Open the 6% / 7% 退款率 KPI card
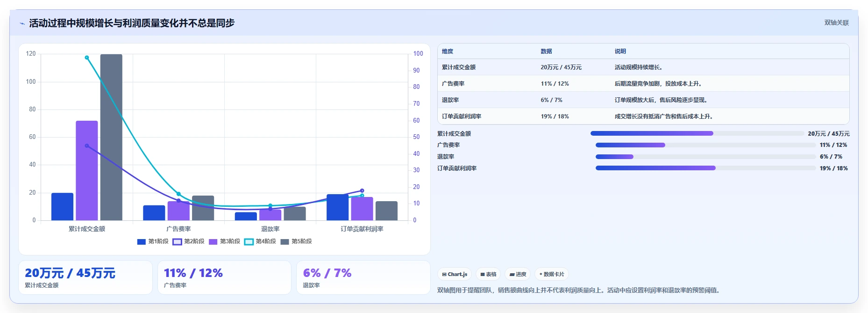Viewport: 868px width, 313px height. coord(363,277)
